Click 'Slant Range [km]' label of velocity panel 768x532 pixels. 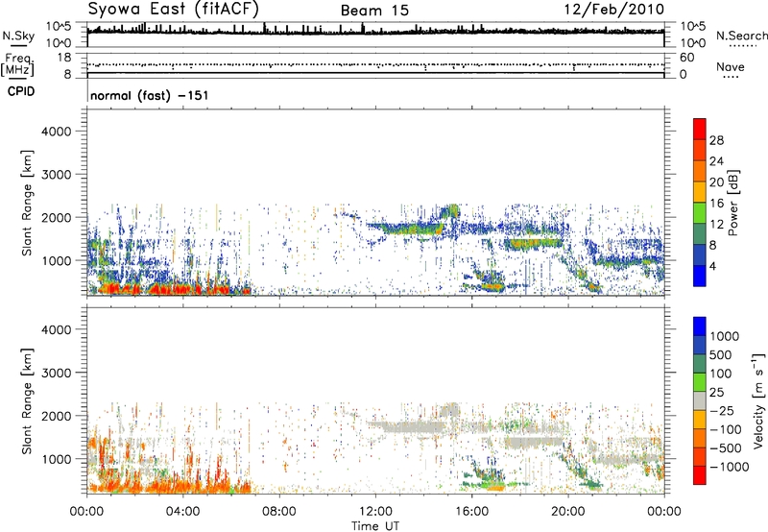(x=27, y=400)
